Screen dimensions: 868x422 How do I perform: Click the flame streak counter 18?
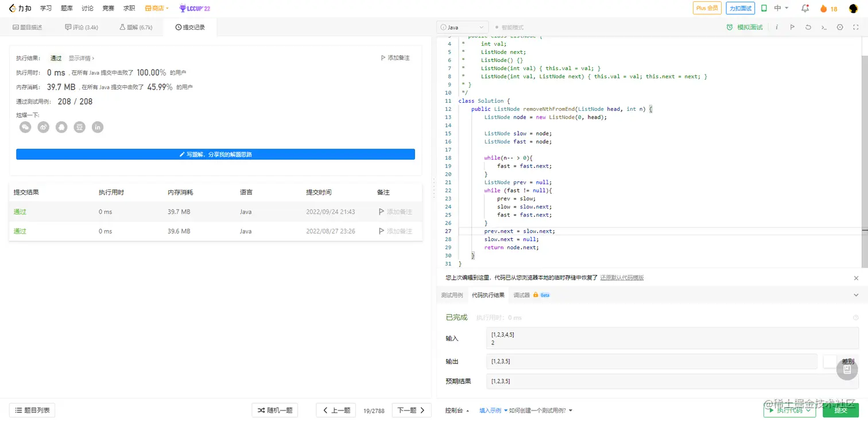tap(828, 9)
